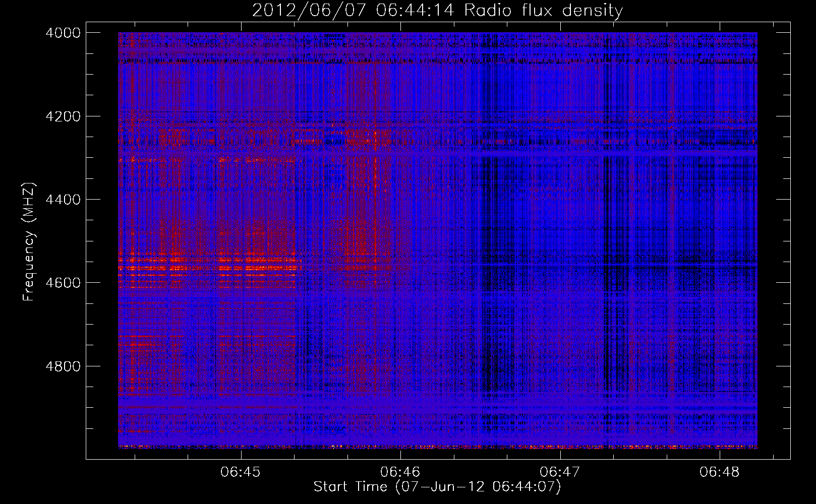
Task: Click the 06:48 time axis label
Action: tap(719, 472)
